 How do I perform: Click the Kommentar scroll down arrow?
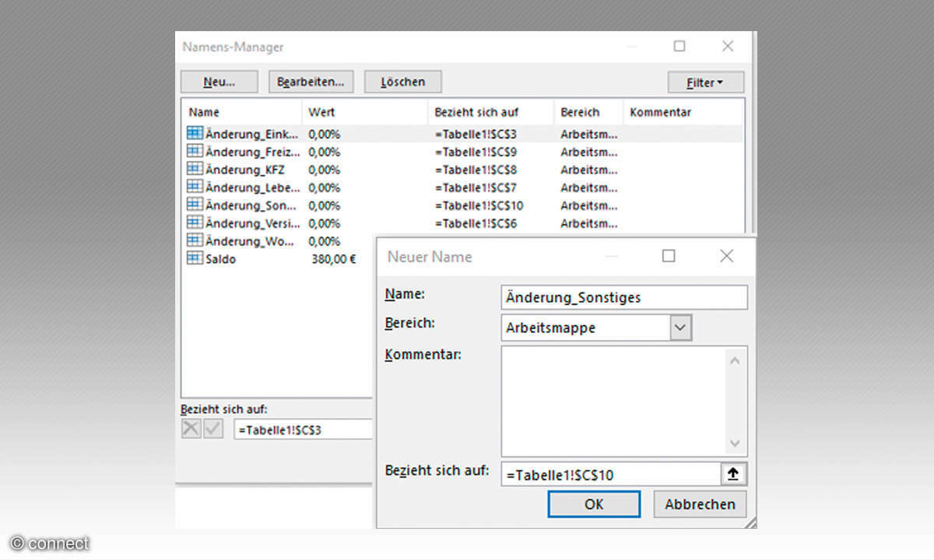click(736, 444)
